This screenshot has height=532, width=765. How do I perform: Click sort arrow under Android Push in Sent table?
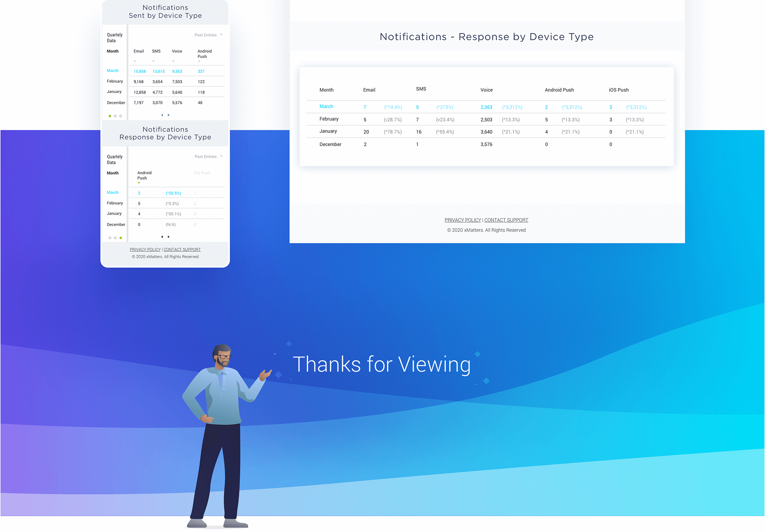[x=199, y=61]
